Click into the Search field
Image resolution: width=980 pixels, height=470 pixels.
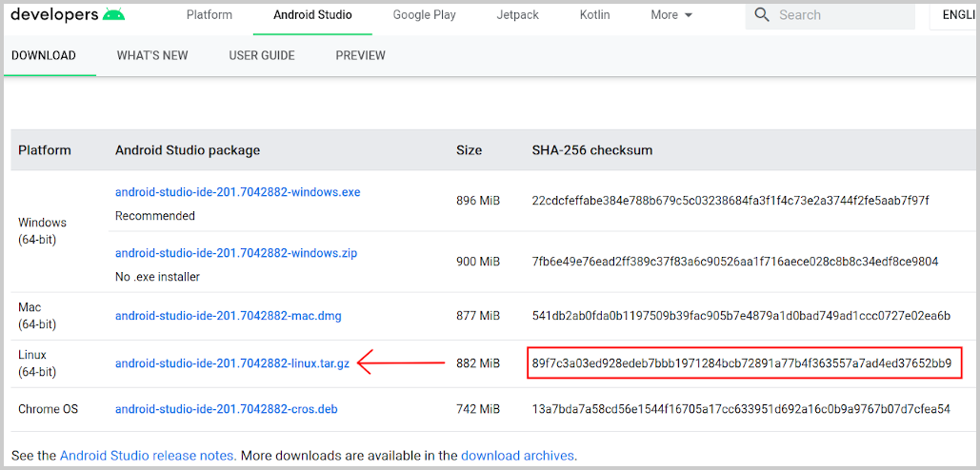point(830,15)
